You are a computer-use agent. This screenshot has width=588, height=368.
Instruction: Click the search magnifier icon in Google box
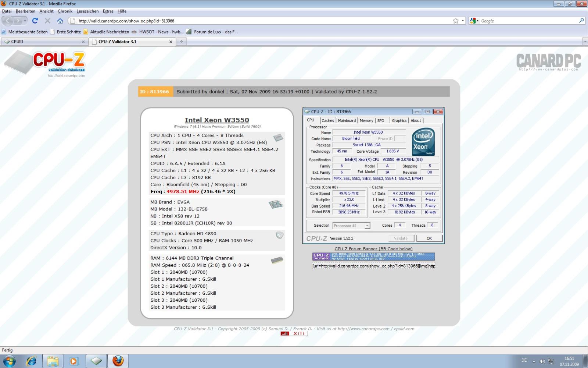tap(581, 21)
